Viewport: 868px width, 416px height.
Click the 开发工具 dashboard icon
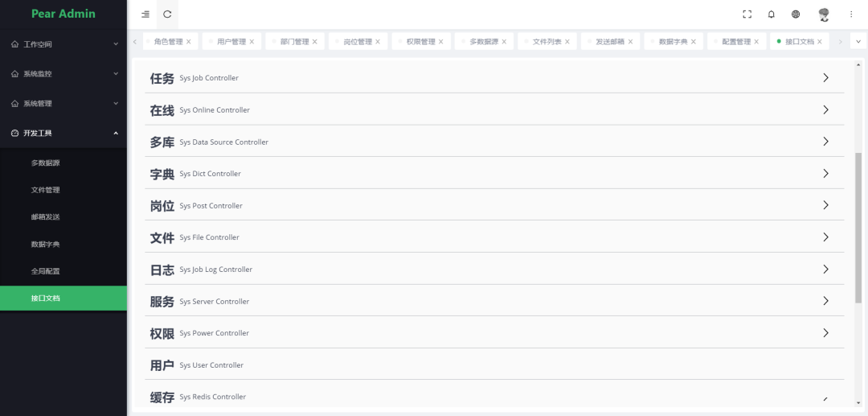pos(15,133)
